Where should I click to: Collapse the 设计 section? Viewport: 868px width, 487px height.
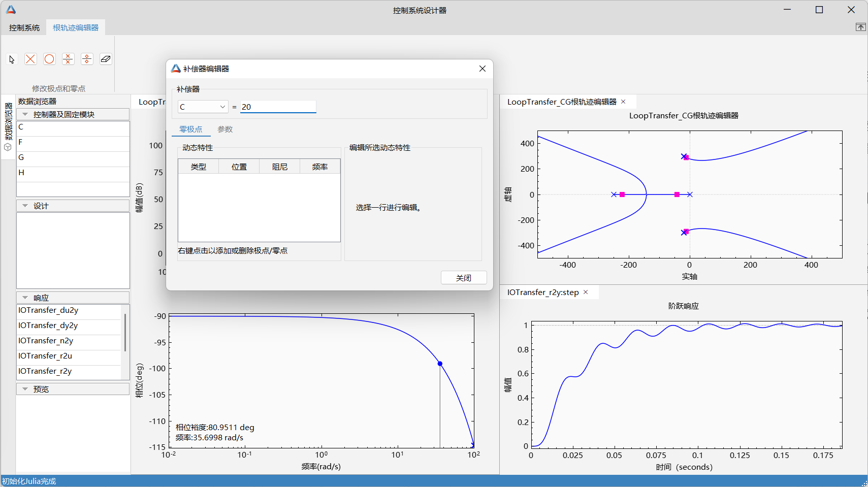(25, 206)
